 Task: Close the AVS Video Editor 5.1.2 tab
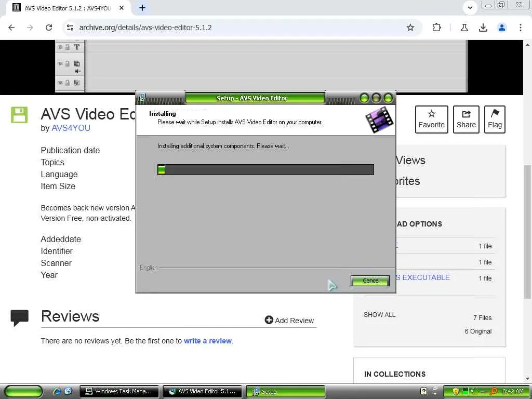pos(122,8)
